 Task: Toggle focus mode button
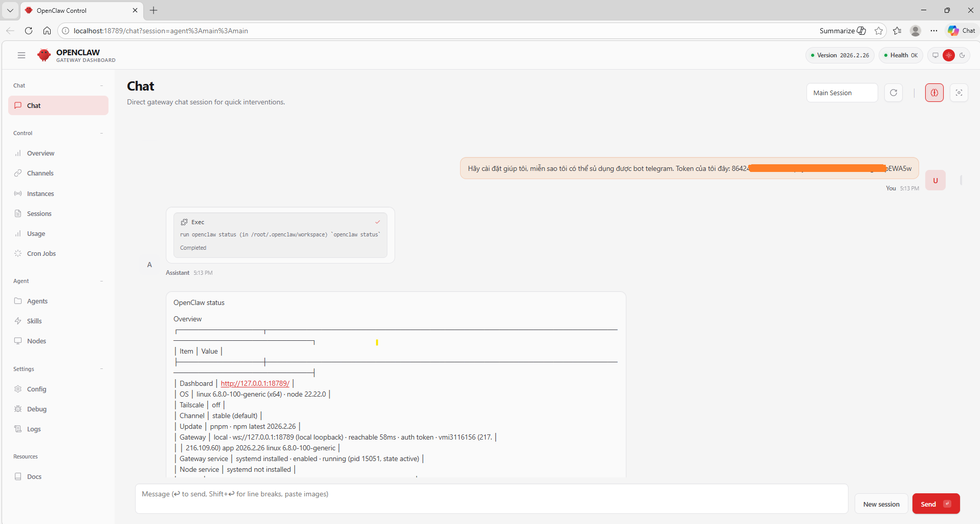click(959, 93)
